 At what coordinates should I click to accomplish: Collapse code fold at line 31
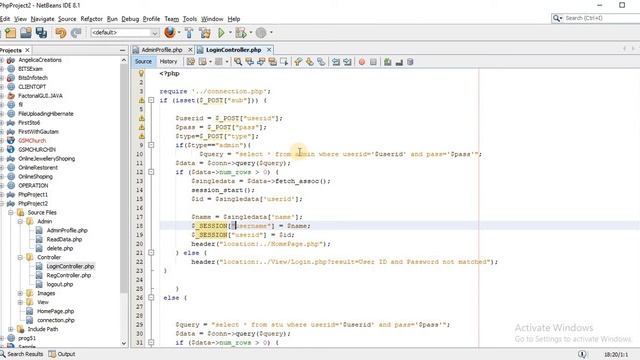point(151,342)
